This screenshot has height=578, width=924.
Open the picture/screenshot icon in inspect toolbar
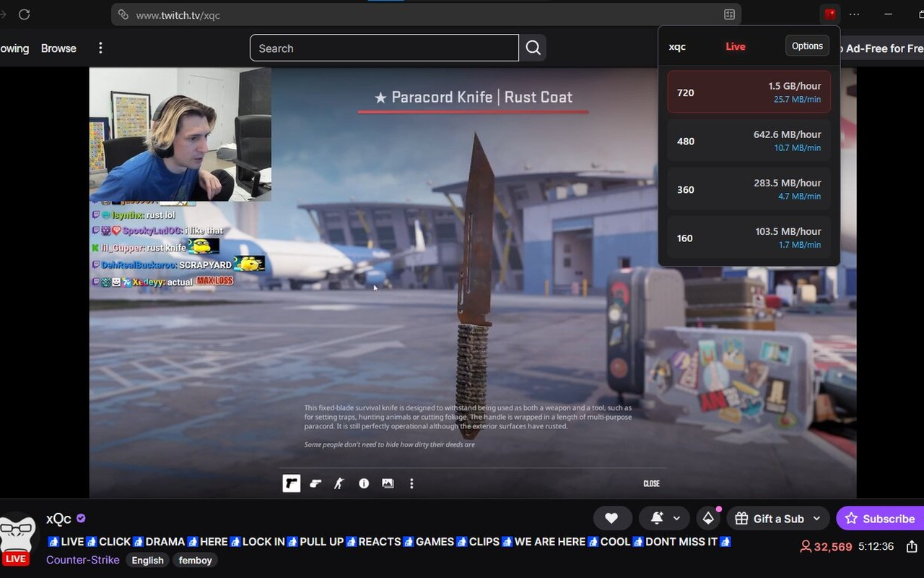(388, 483)
